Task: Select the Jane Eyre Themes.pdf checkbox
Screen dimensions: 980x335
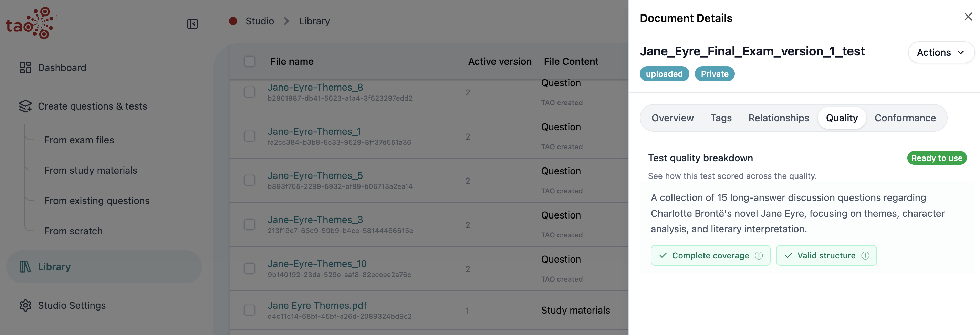Action: [250, 310]
